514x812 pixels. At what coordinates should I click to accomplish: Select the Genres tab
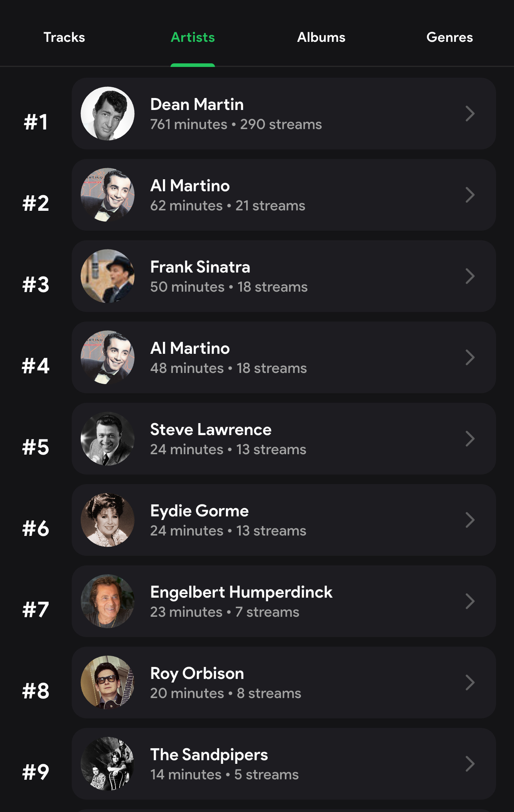point(449,37)
